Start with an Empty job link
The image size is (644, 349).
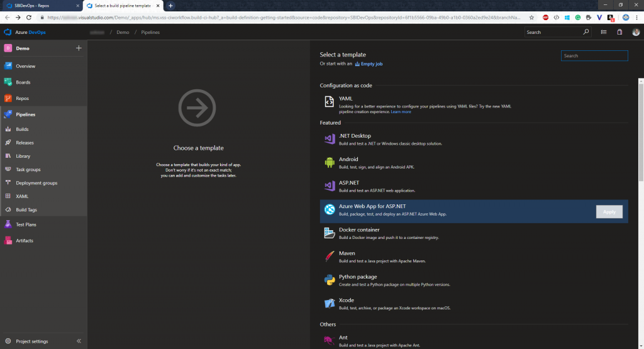369,64
